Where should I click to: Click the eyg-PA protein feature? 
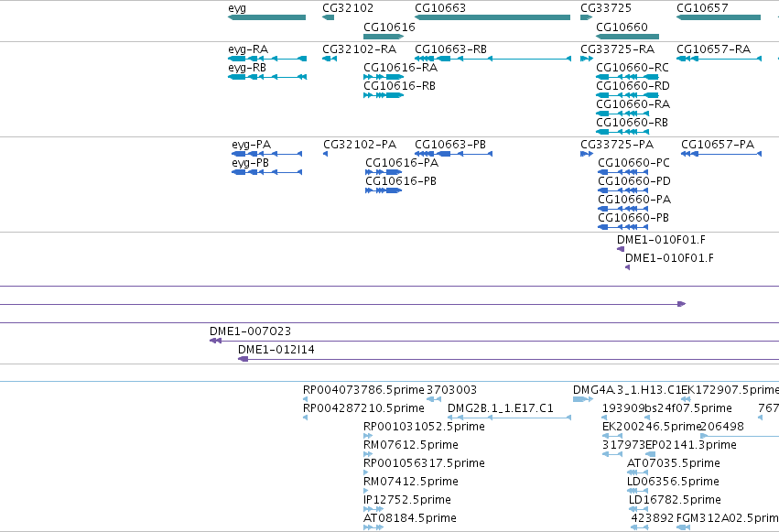tap(266, 154)
